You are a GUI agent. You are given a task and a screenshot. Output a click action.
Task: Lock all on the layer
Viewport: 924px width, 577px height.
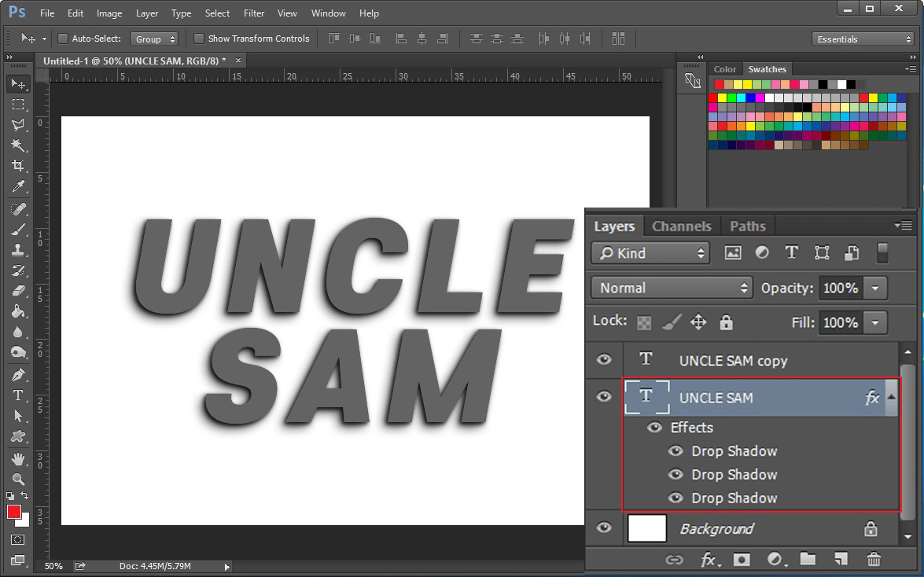click(726, 322)
